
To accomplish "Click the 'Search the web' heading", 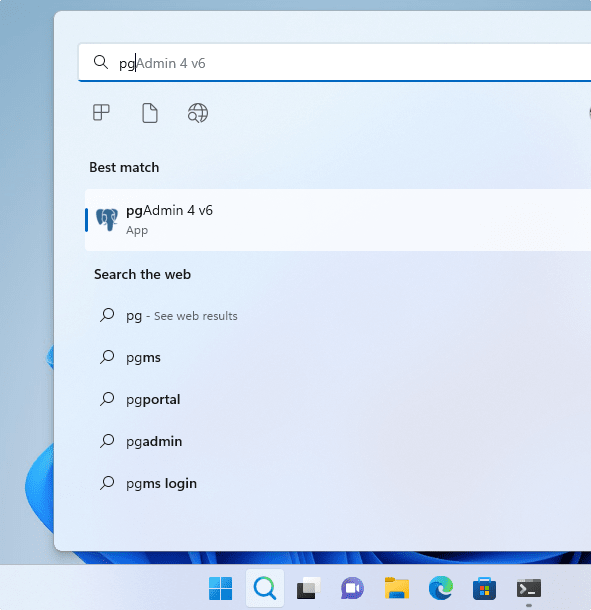I will (x=142, y=274).
